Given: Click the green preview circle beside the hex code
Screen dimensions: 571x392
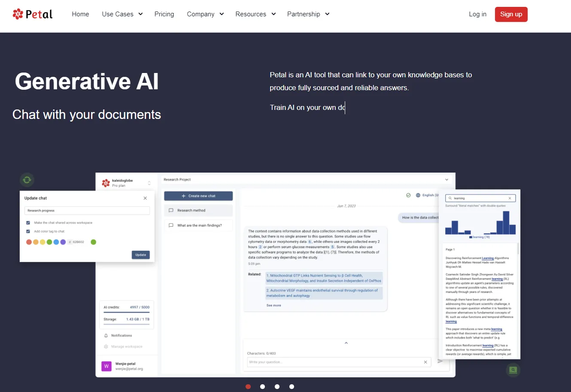Looking at the screenshot, I should point(94,242).
